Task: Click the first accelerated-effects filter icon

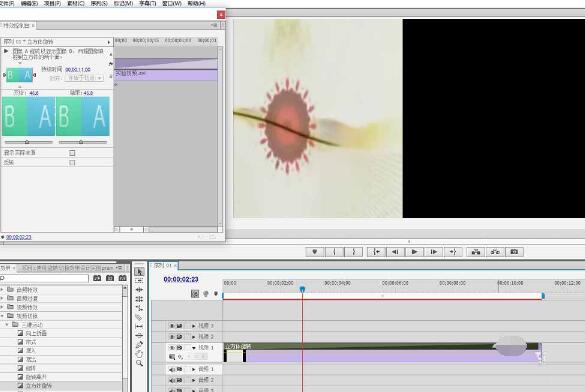Action: (x=97, y=278)
